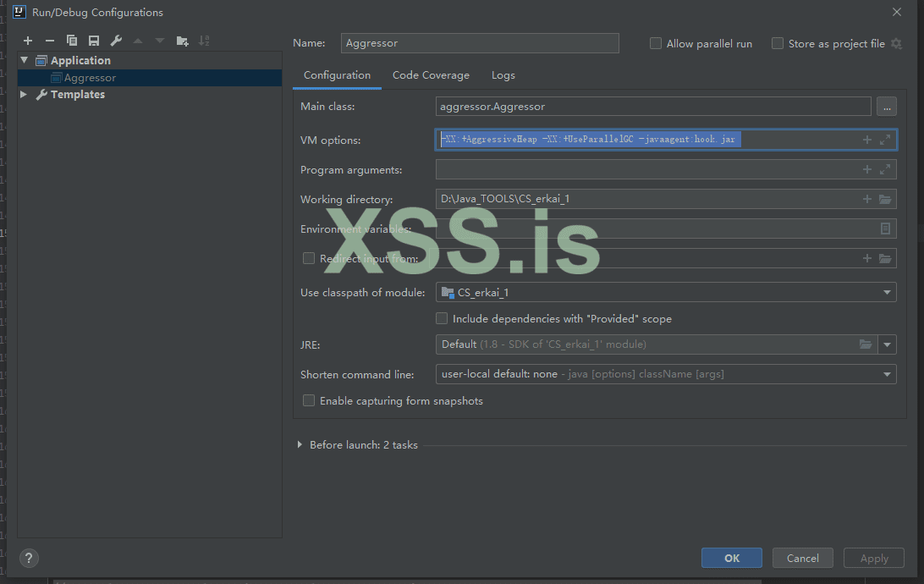Viewport: 924px width, 584px height.
Task: Add new configuration with plus icon
Action: click(x=28, y=41)
